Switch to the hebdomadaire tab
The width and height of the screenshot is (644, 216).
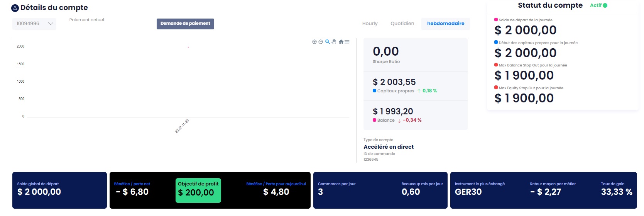click(445, 24)
